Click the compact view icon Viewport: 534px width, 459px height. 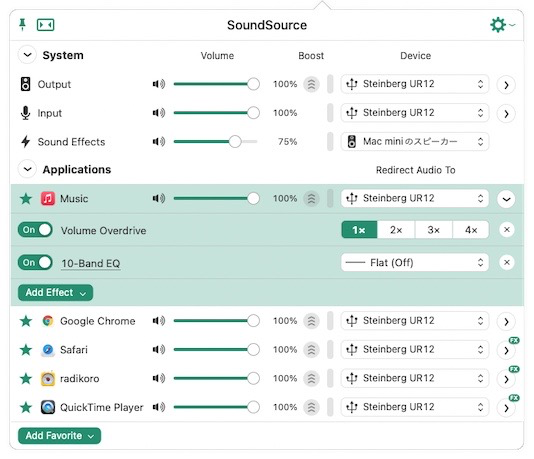coord(45,25)
